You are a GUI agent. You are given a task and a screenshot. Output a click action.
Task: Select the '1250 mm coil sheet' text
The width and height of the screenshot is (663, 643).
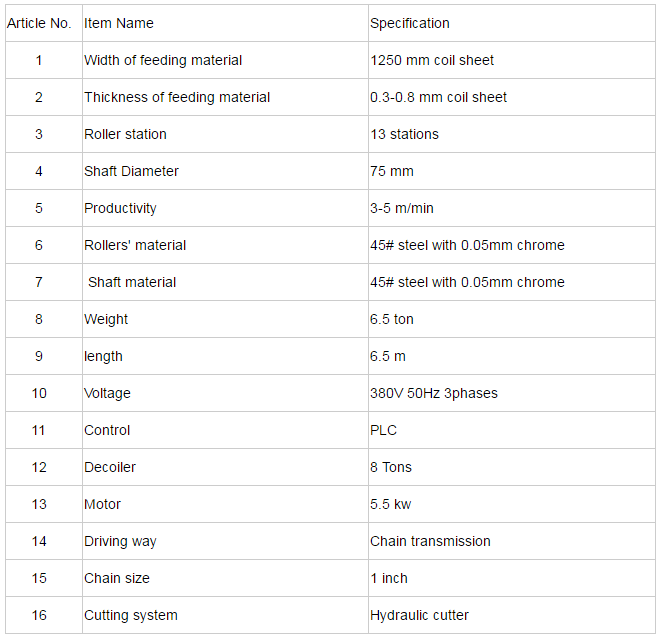click(432, 60)
